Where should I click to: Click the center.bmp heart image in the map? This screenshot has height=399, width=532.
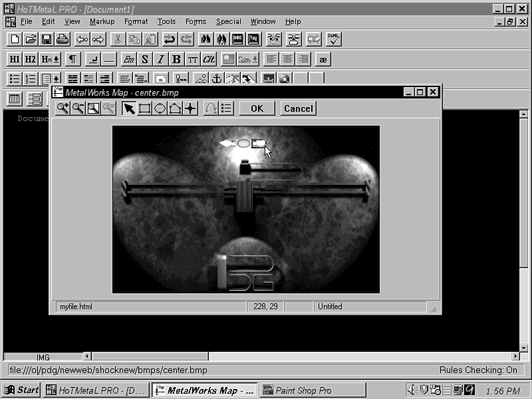[x=246, y=209]
